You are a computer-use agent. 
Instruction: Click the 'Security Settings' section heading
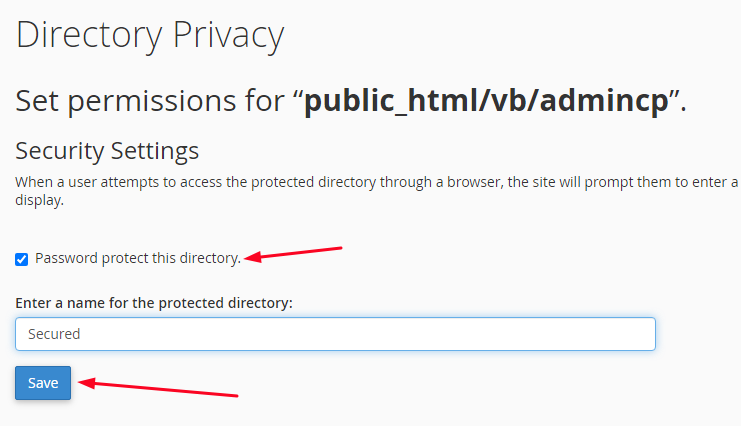coord(107,151)
